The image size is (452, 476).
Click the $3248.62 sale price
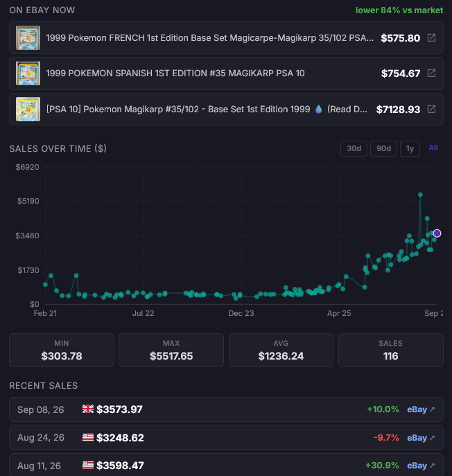tap(120, 438)
